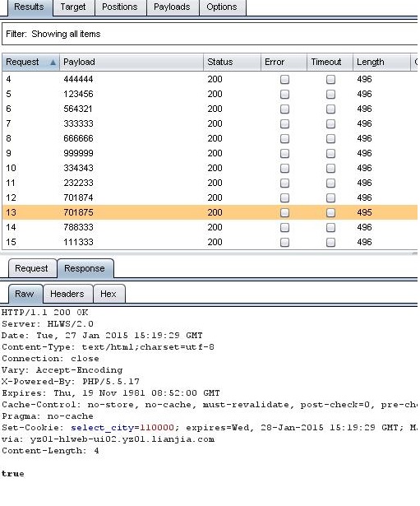Open the Hex view tab
Image resolution: width=420 pixels, height=506 pixels.
[x=108, y=294]
